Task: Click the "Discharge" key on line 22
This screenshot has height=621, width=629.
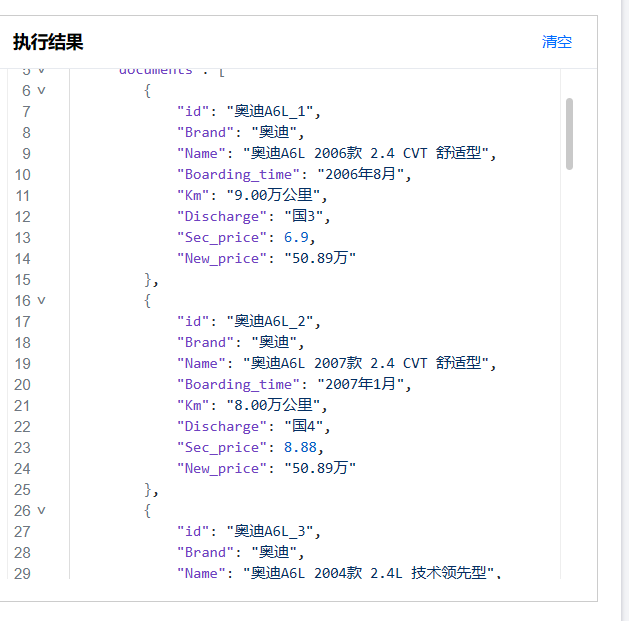Action: point(222,426)
